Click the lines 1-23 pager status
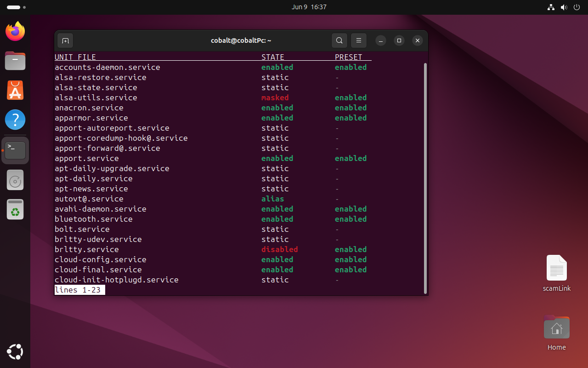Screen dimensions: 588x368 click(80, 290)
